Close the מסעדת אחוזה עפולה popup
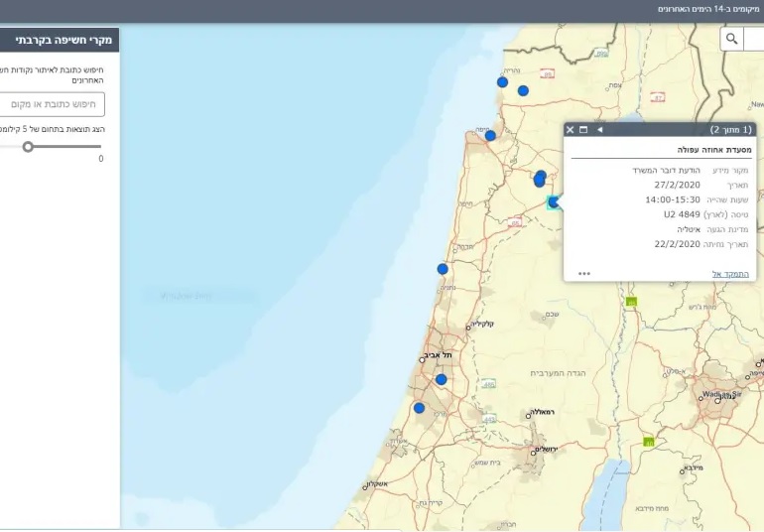The height and width of the screenshot is (532, 764). click(x=570, y=130)
